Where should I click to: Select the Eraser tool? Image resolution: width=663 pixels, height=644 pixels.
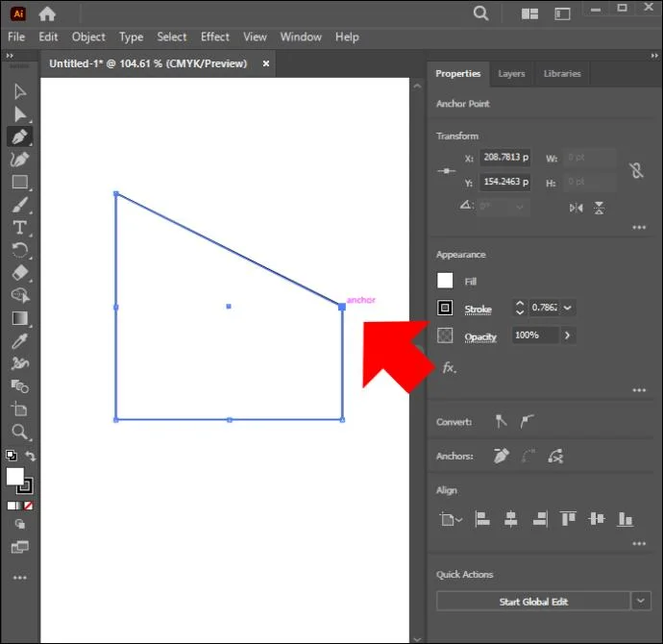(20, 273)
